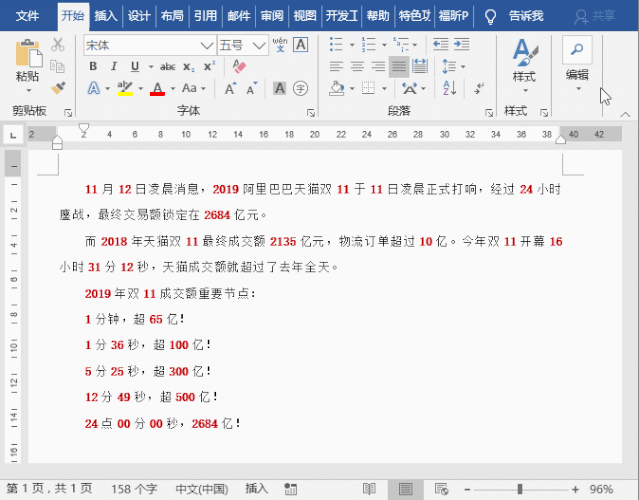
Task: Click the Text Effects (outlined A) icon
Action: [94, 88]
